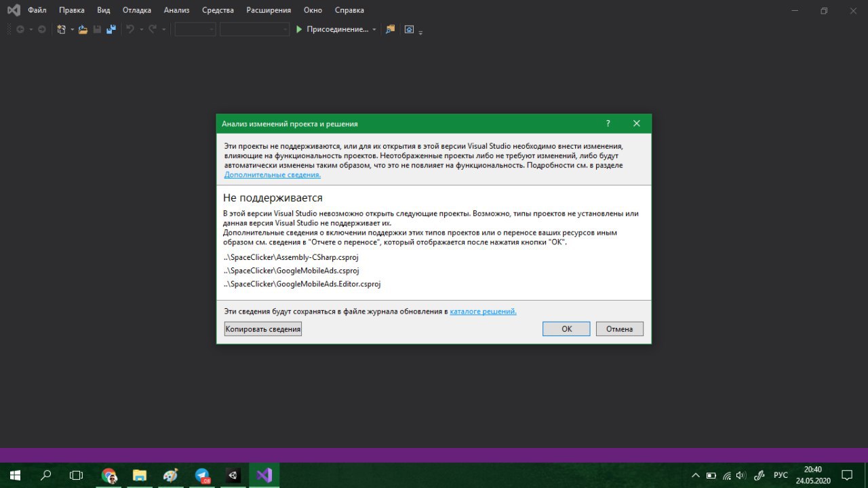Open the Unity editor from the taskbar
Screen dimensions: 868x488
(233, 475)
